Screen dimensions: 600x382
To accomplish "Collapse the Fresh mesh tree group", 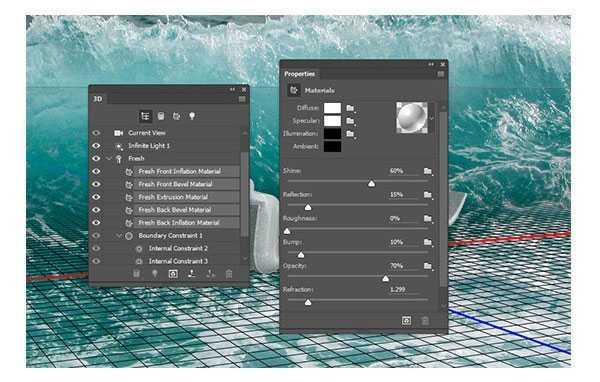I will point(109,158).
